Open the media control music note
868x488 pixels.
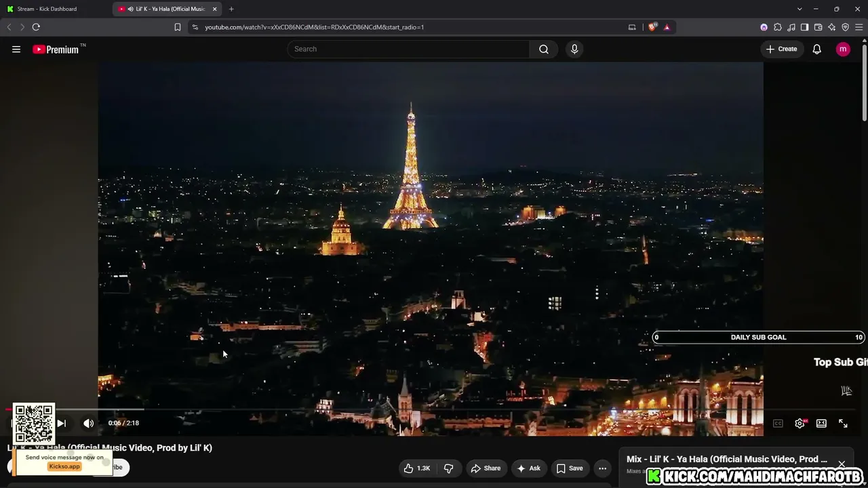(791, 27)
